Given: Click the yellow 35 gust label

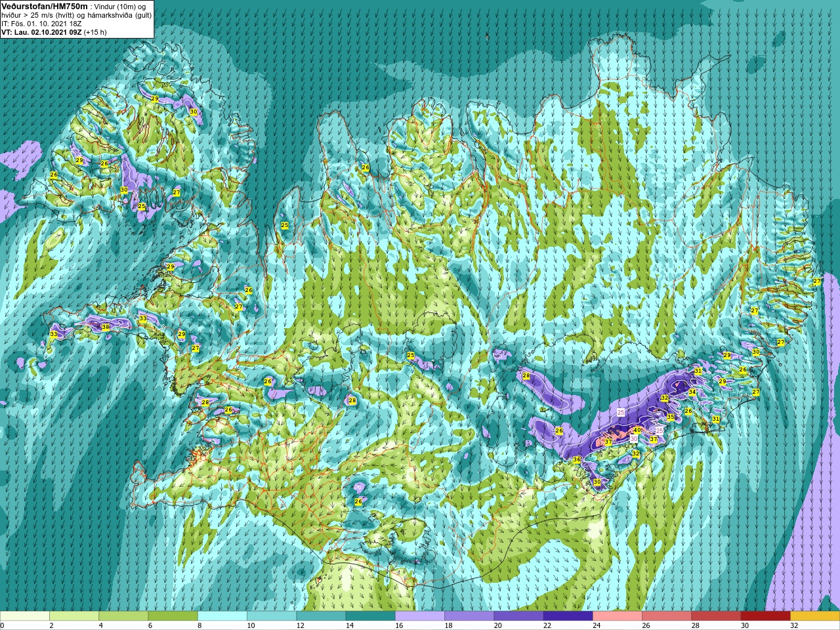Looking at the screenshot, I should click(671, 417).
